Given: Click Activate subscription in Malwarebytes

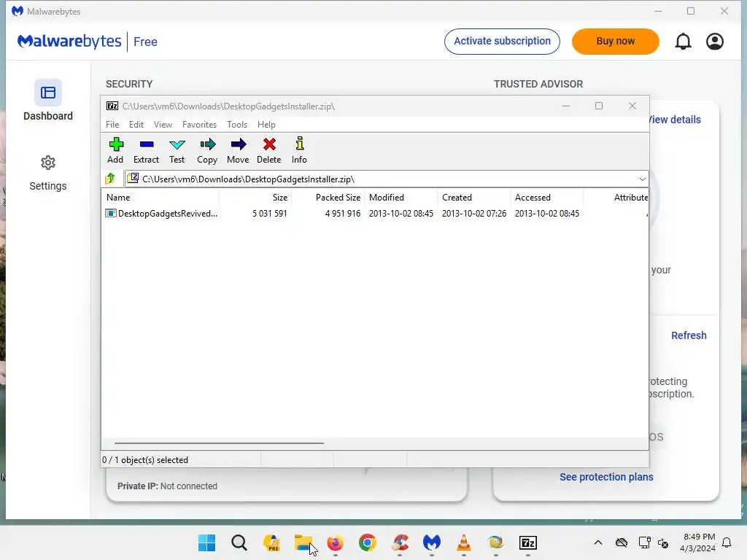Looking at the screenshot, I should point(502,42).
